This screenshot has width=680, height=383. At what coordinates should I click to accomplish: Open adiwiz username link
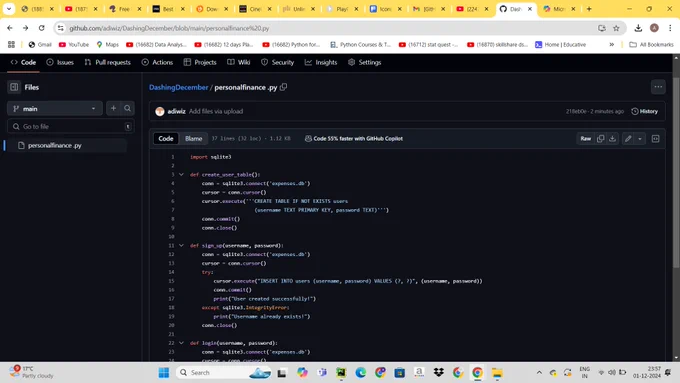pyautogui.click(x=177, y=111)
